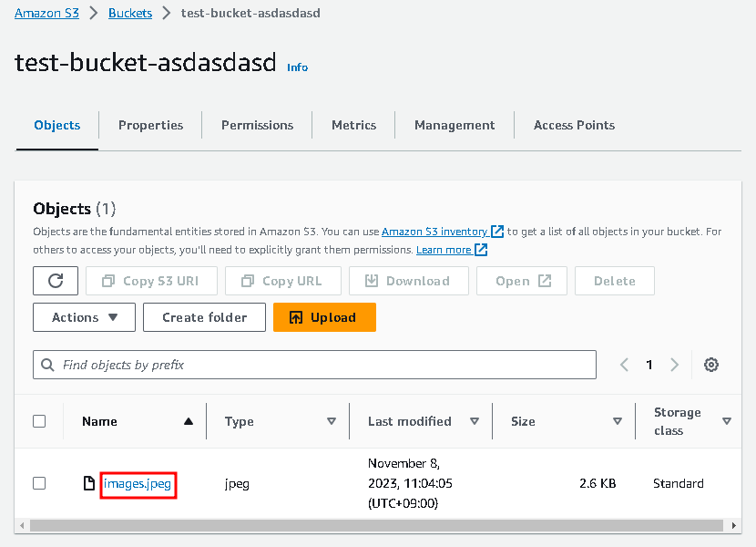Image resolution: width=756 pixels, height=547 pixels.
Task: Switch to the Properties tab
Action: 151,125
